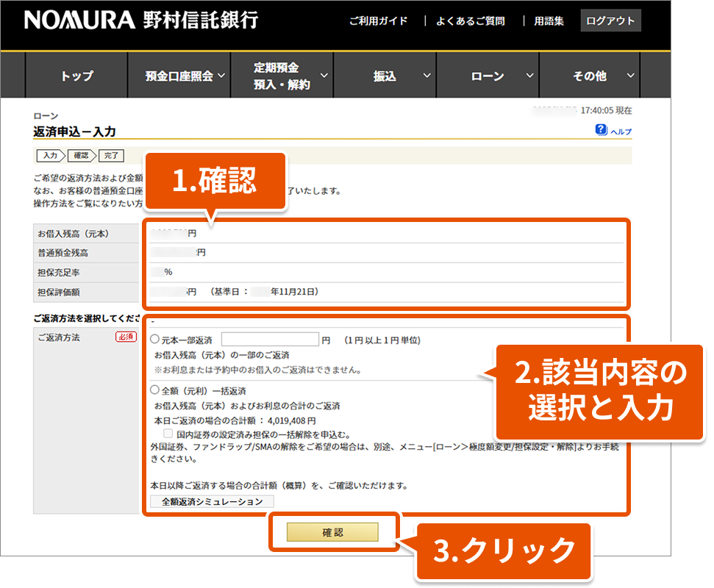Click the blue help question mark icon

tap(601, 130)
